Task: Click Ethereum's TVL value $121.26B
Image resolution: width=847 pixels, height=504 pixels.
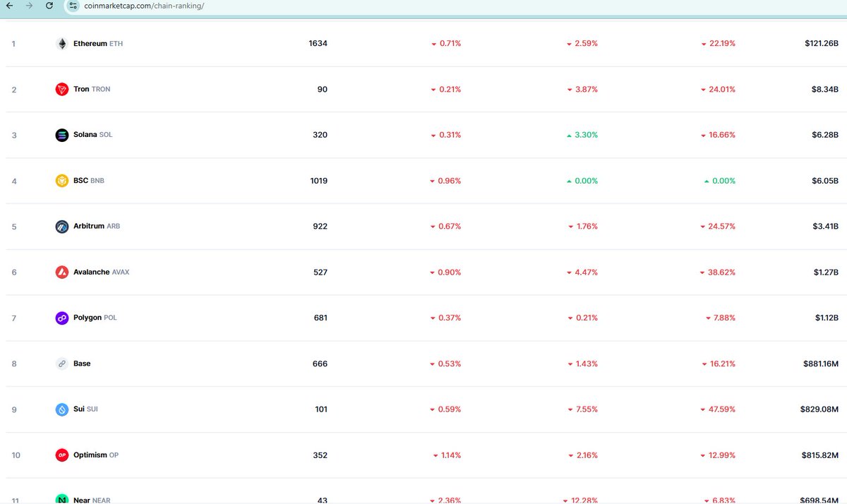Action: [822, 44]
